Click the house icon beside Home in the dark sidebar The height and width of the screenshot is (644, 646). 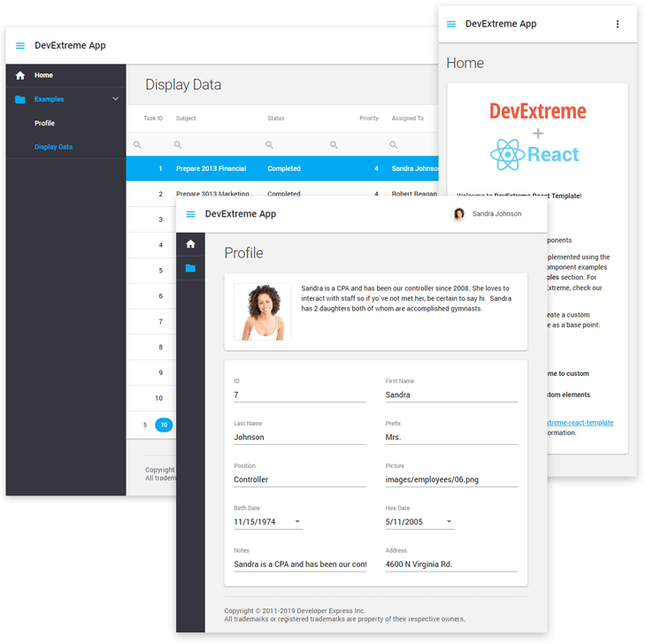[20, 75]
